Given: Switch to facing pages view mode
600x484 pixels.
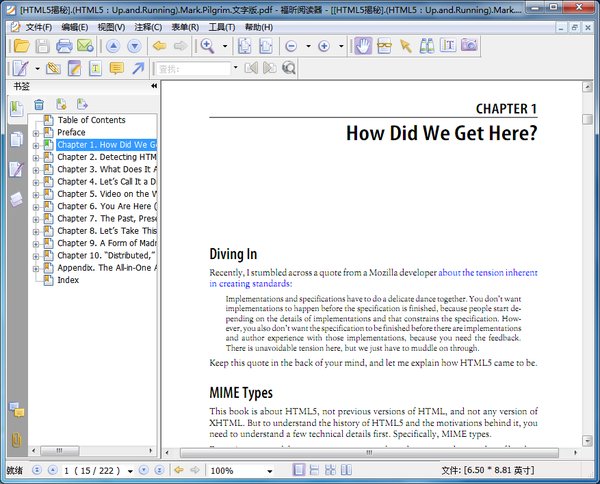Looking at the screenshot, I should pyautogui.click(x=346, y=470).
